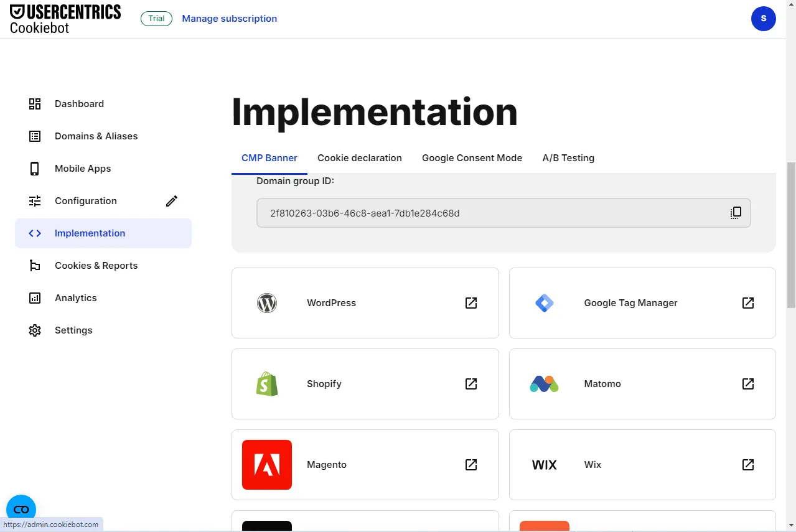Click the WordPress logo icon

pyautogui.click(x=267, y=303)
